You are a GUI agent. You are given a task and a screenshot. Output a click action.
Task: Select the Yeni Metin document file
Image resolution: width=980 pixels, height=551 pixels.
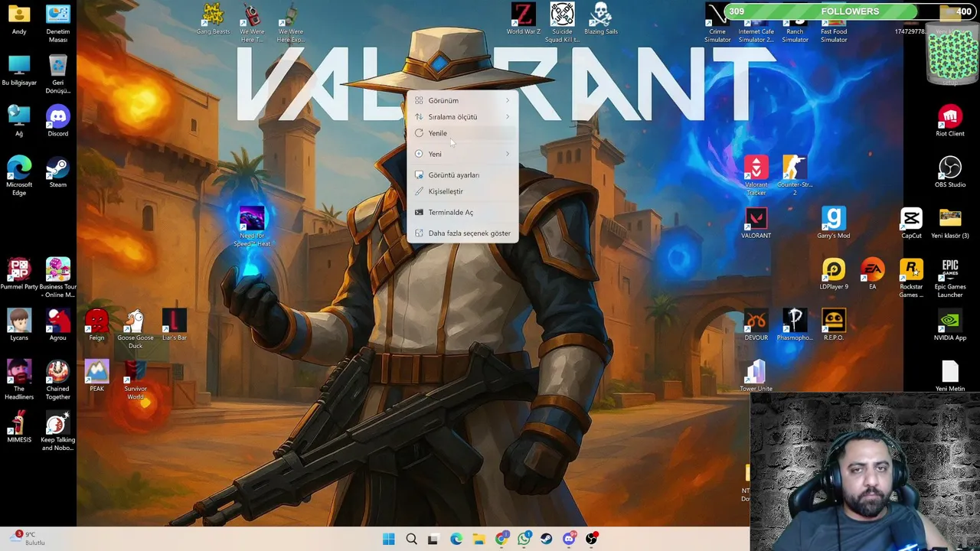tap(950, 377)
